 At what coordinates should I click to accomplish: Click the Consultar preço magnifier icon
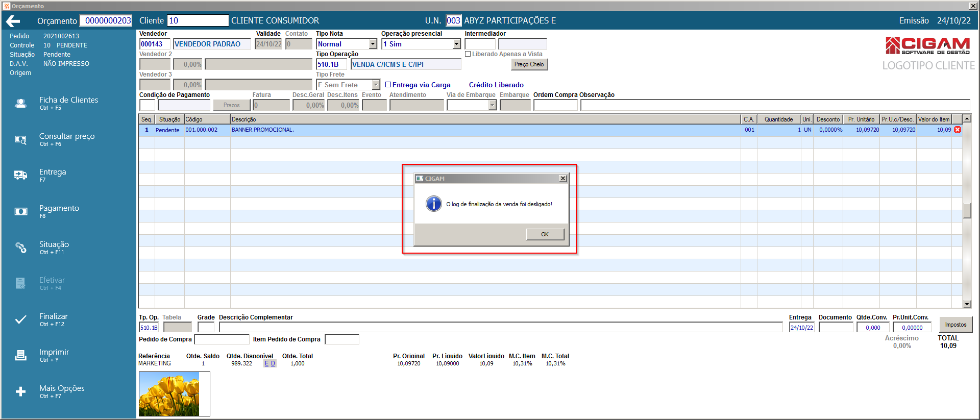[x=20, y=140]
